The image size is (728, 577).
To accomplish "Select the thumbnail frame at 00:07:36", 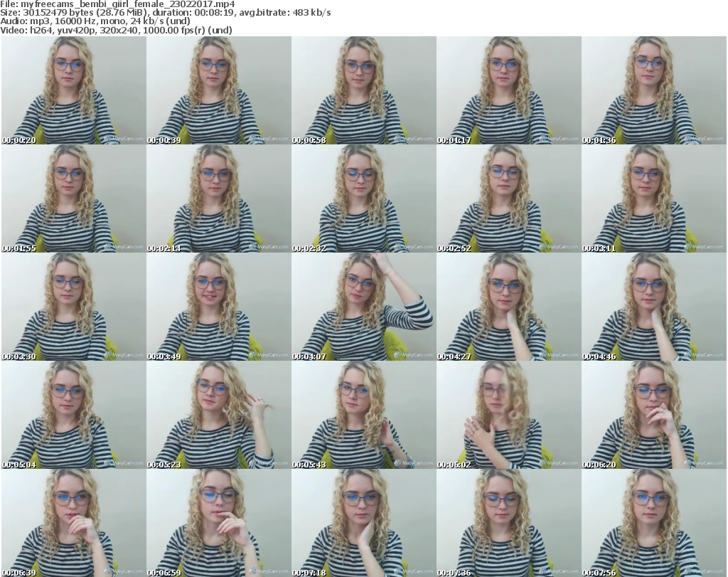I will coord(509,523).
